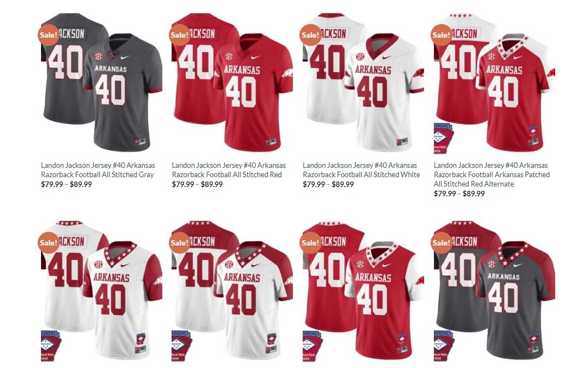Open Landon Jackson All Stitched Gray title link
The height and width of the screenshot is (368, 588).
tap(98, 170)
